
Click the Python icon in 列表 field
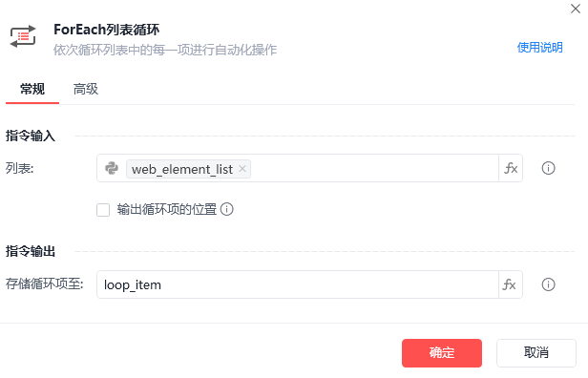112,168
